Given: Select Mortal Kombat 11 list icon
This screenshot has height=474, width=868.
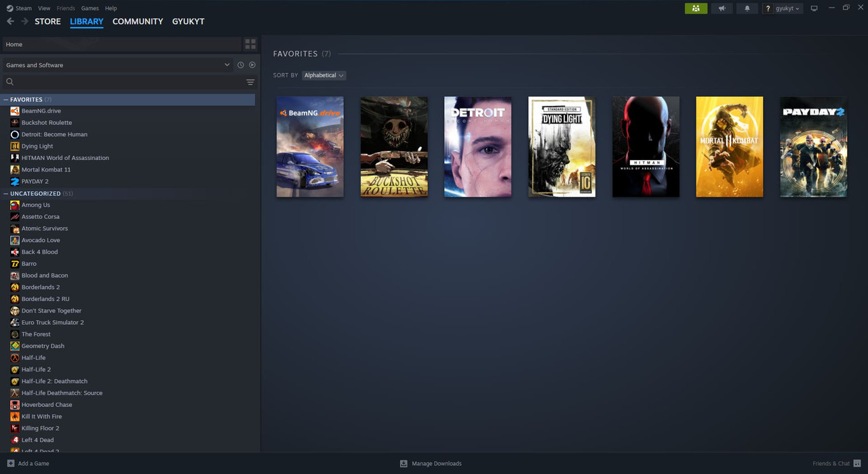Looking at the screenshot, I should coord(15,170).
